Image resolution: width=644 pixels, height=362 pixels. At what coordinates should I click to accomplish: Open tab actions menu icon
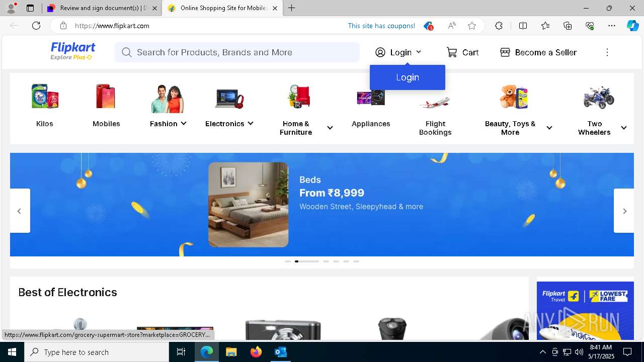pos(30,8)
